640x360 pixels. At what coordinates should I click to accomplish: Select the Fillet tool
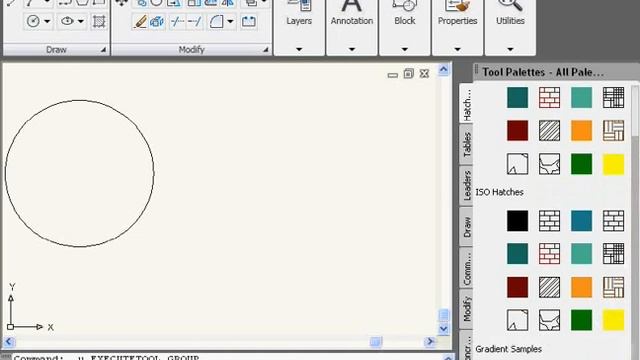point(216,21)
